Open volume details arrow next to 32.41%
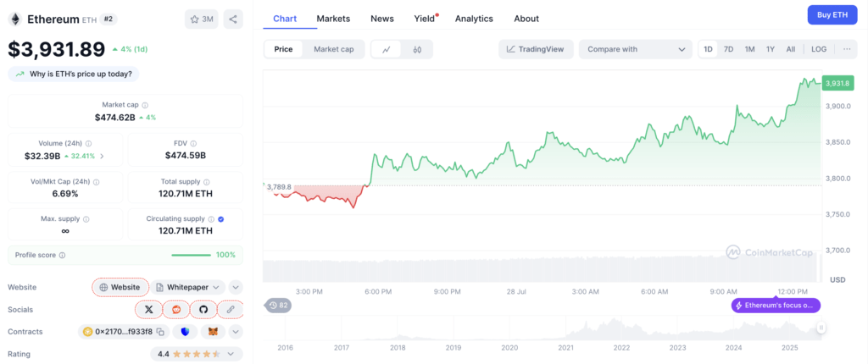 point(102,156)
